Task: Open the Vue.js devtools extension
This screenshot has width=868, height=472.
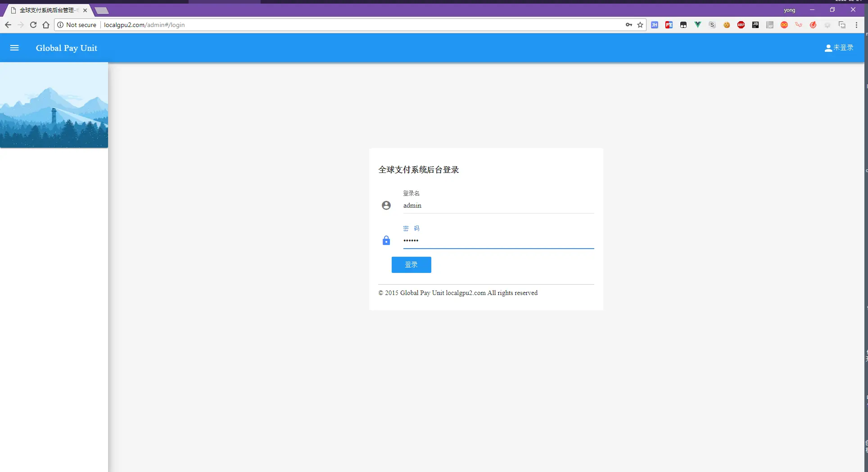Action: coord(697,25)
